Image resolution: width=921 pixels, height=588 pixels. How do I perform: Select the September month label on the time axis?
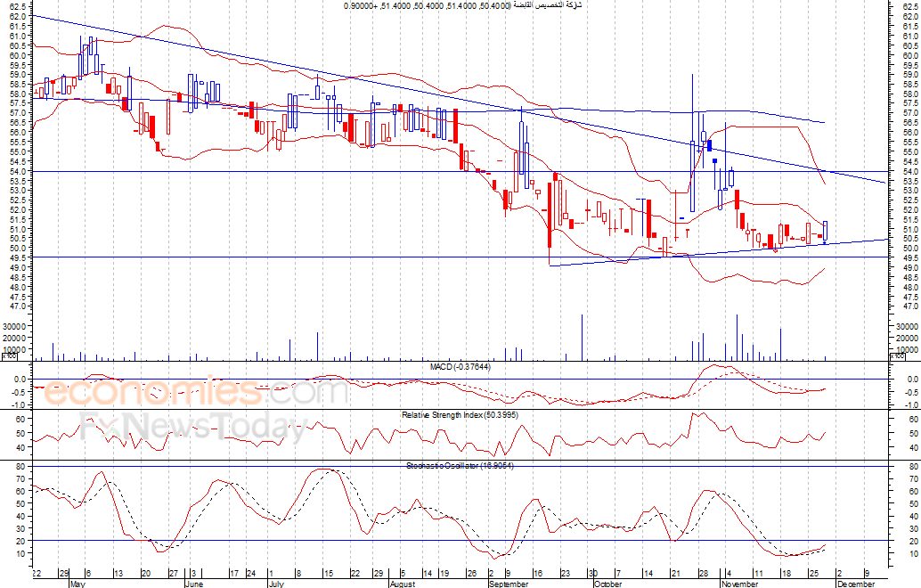[x=508, y=584]
